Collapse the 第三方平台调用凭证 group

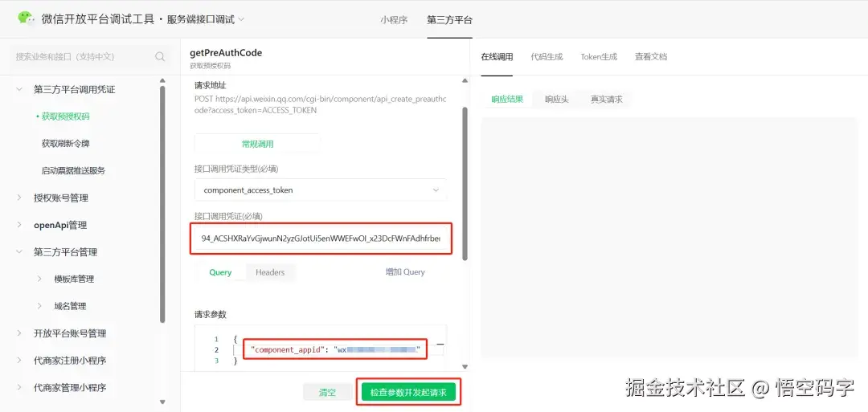[19, 89]
